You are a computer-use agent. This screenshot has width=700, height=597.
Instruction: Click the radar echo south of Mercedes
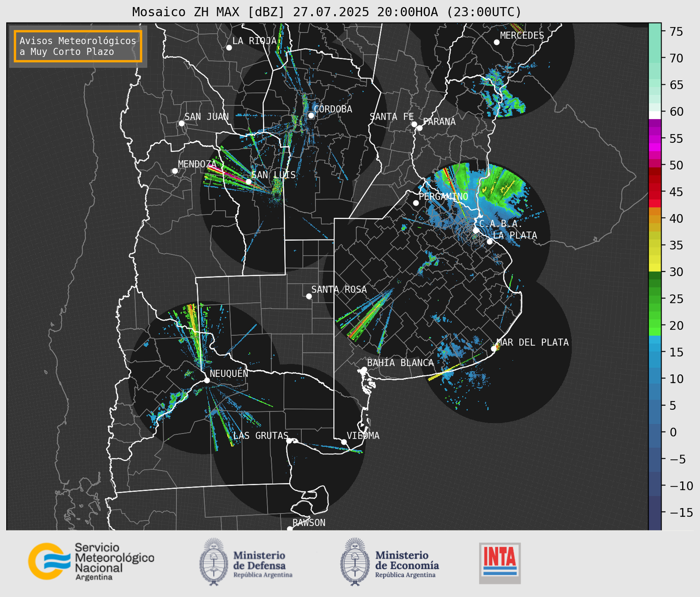pos(503,93)
